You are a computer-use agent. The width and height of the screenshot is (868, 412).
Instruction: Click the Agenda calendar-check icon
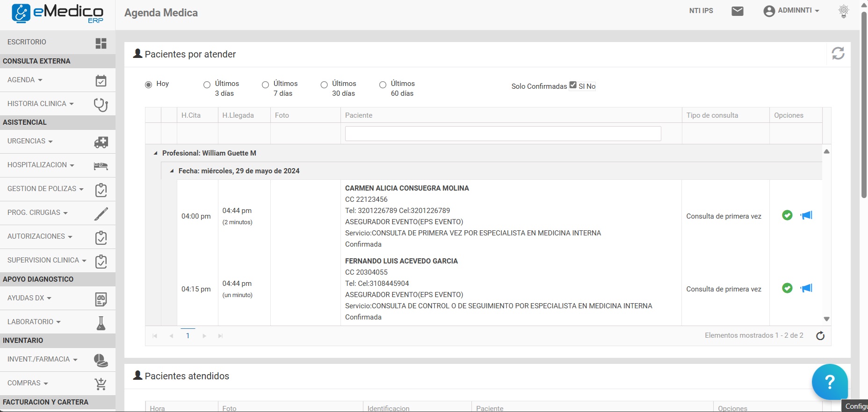tap(101, 81)
